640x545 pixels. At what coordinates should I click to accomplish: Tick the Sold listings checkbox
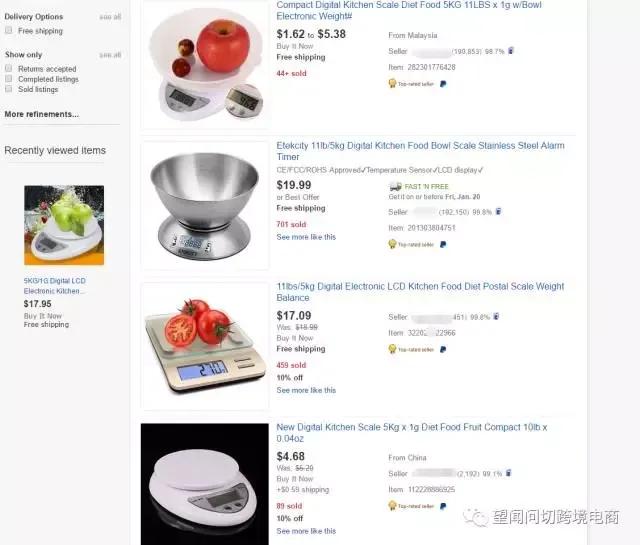[9, 89]
